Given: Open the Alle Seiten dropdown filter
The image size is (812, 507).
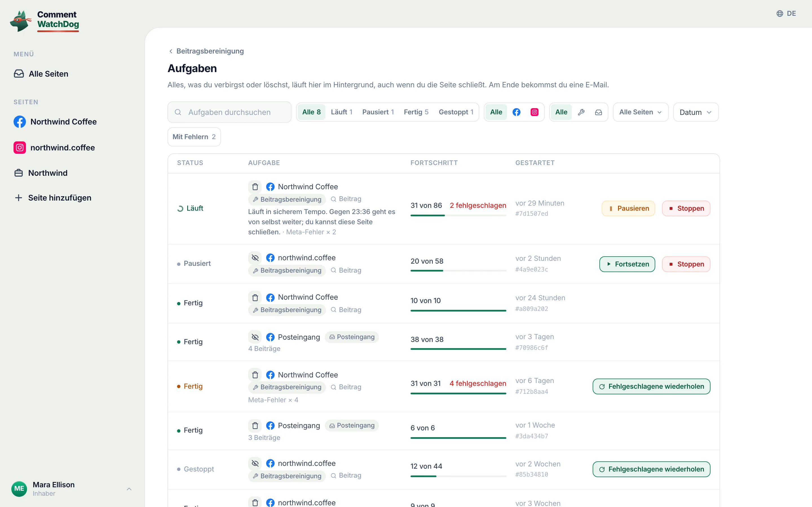Looking at the screenshot, I should coord(641,112).
